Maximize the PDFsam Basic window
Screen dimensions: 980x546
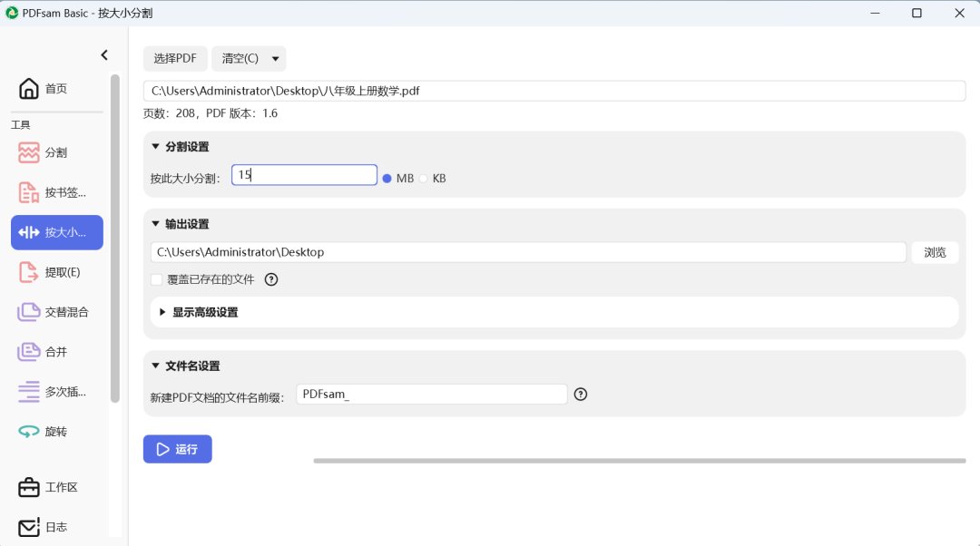(916, 13)
